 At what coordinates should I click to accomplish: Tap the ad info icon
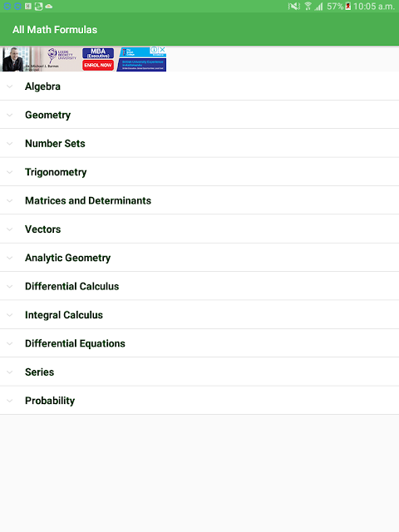(x=154, y=50)
